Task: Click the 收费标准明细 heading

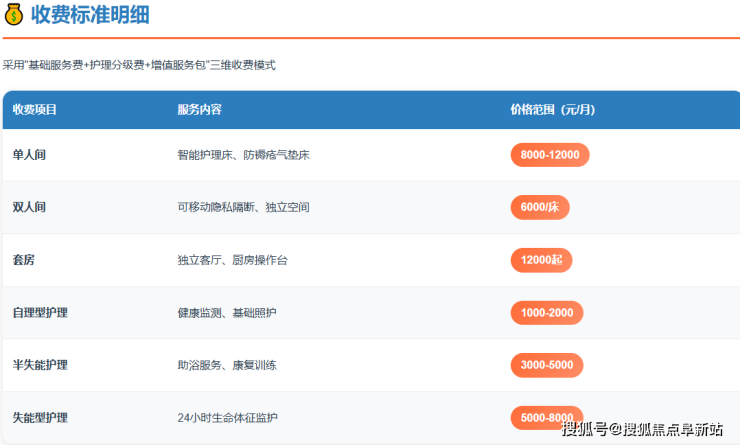Action: point(97,15)
